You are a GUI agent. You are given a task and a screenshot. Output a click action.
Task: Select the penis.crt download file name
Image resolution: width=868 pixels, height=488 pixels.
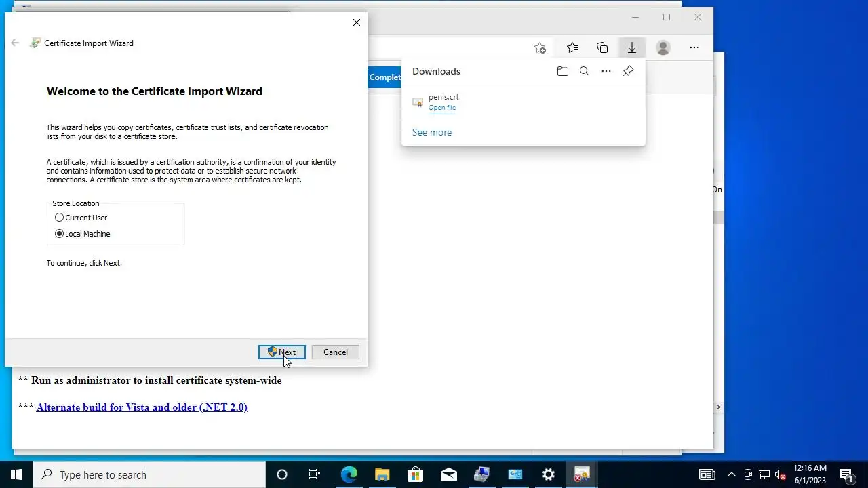coord(443,97)
